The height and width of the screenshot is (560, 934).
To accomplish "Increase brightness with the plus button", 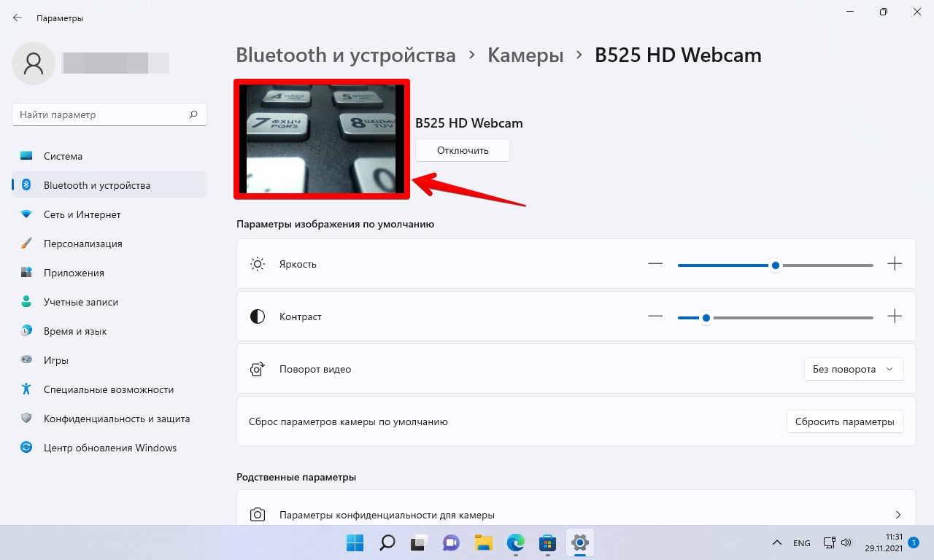I will (895, 264).
